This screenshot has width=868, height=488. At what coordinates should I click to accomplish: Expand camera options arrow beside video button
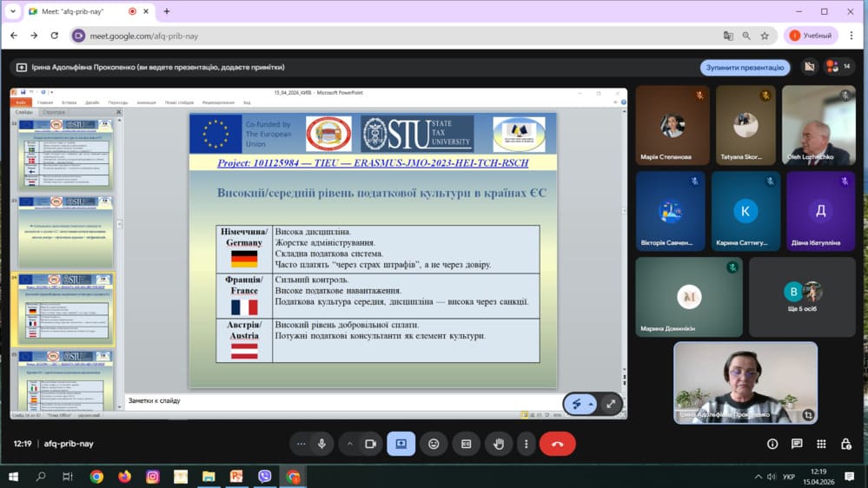pos(350,444)
